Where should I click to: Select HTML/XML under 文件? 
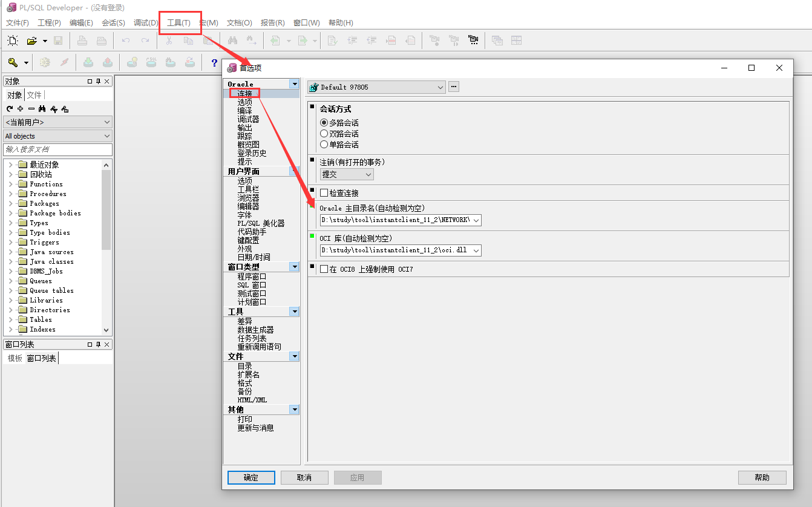252,400
